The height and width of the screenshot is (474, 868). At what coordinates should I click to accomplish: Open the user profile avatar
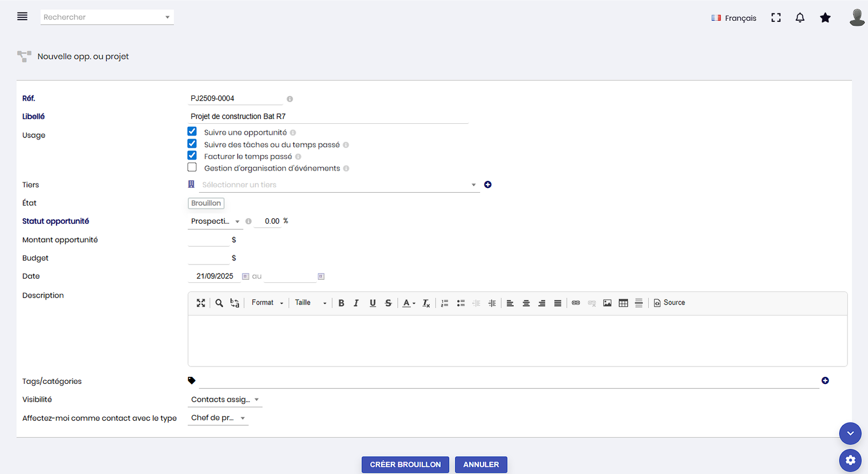857,17
